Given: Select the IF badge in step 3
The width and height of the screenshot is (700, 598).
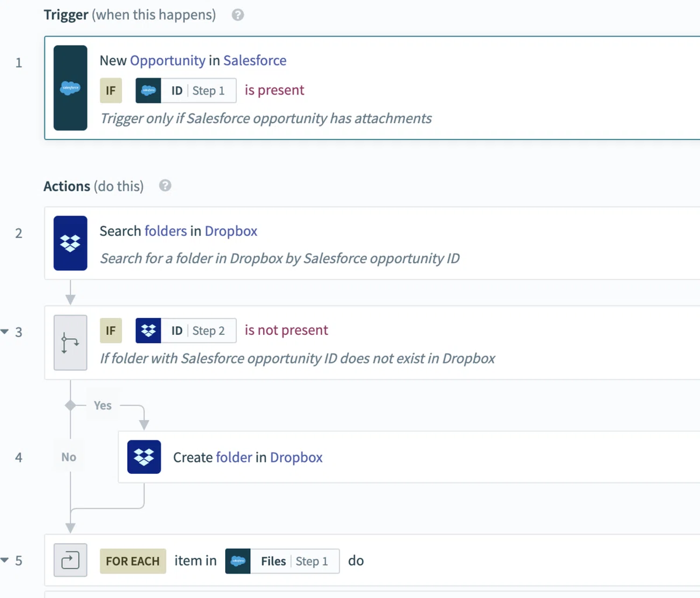Looking at the screenshot, I should point(111,331).
